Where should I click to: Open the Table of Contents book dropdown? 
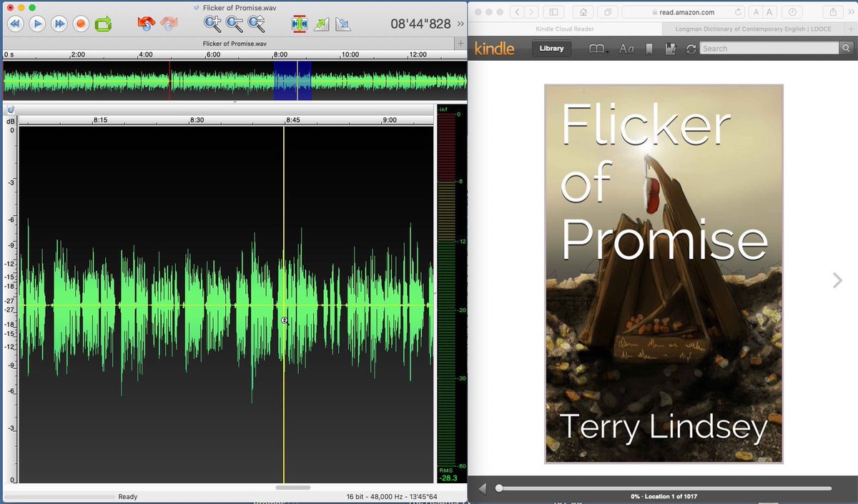pyautogui.click(x=598, y=49)
